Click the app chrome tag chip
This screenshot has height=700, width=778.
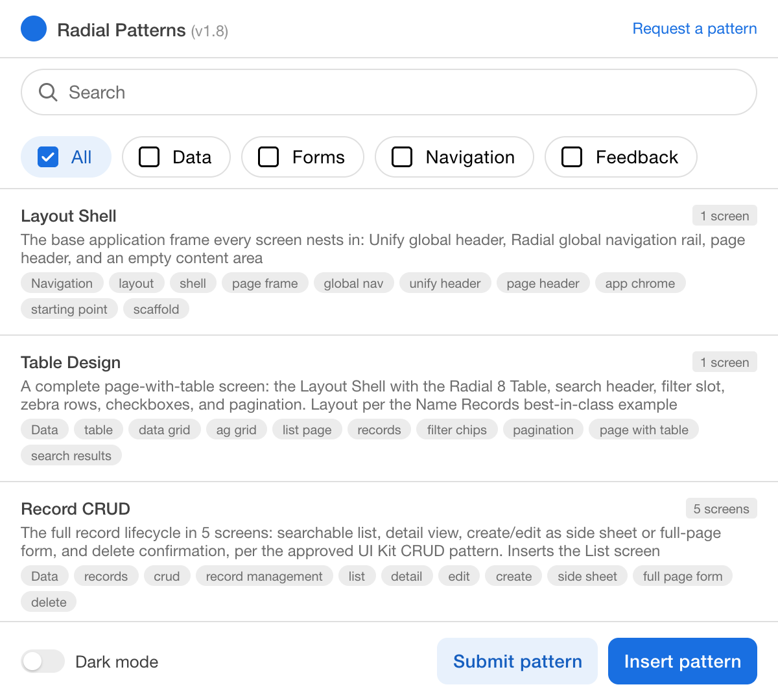(640, 283)
